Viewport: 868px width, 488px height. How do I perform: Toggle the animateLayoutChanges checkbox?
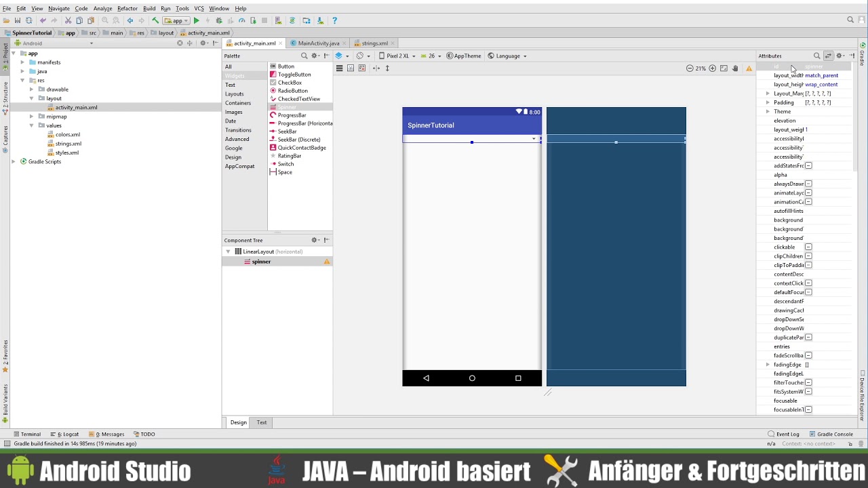tap(808, 192)
